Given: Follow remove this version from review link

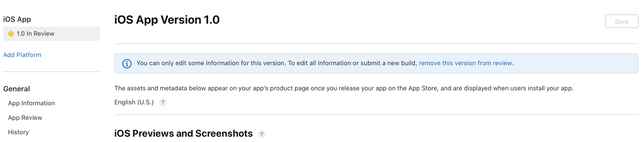Looking at the screenshot, I should (x=465, y=63).
